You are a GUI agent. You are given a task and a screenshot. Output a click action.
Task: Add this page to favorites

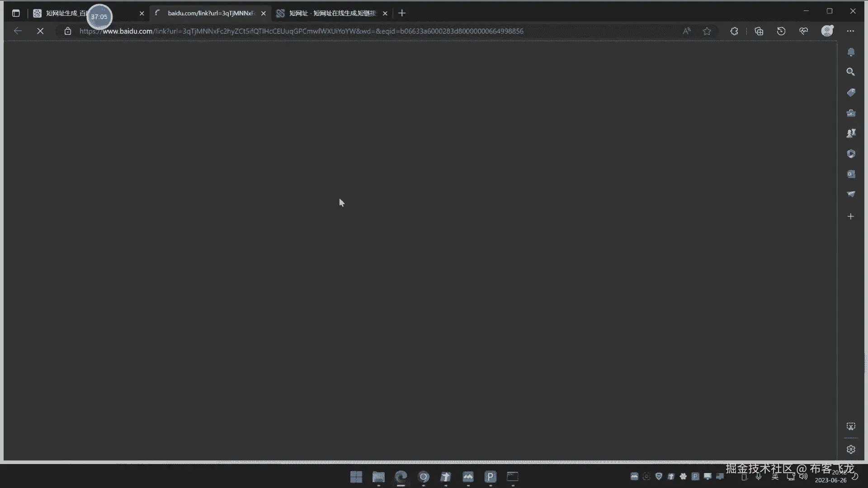tap(707, 31)
